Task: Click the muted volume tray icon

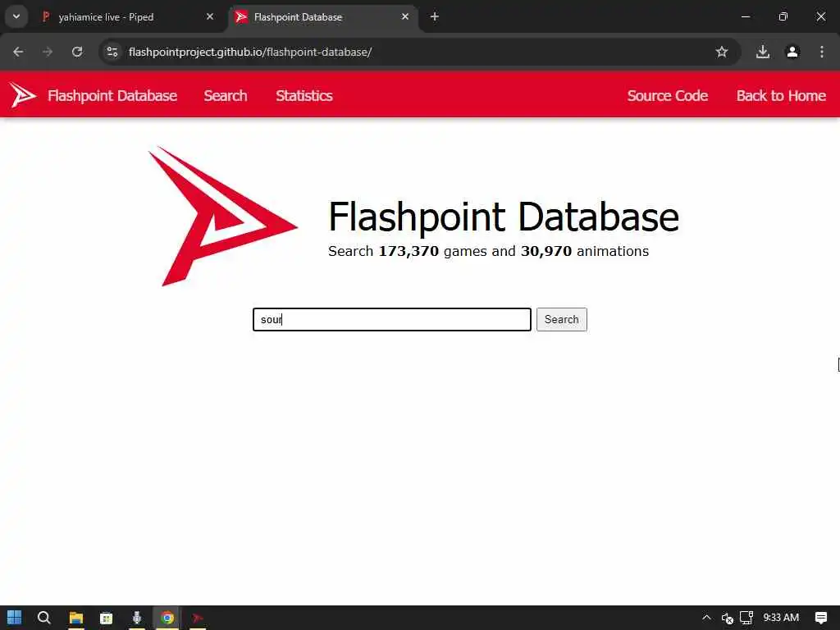Action: [x=727, y=618]
